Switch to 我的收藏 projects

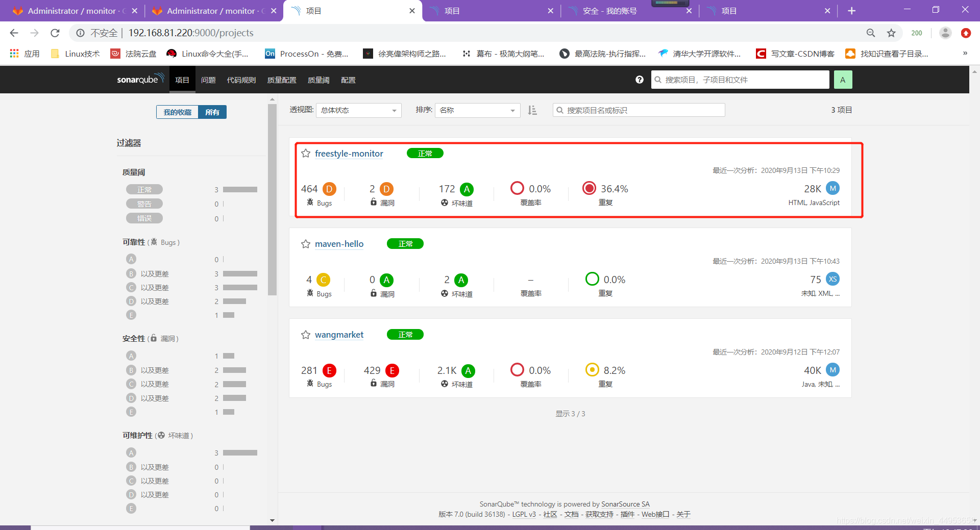tap(177, 112)
